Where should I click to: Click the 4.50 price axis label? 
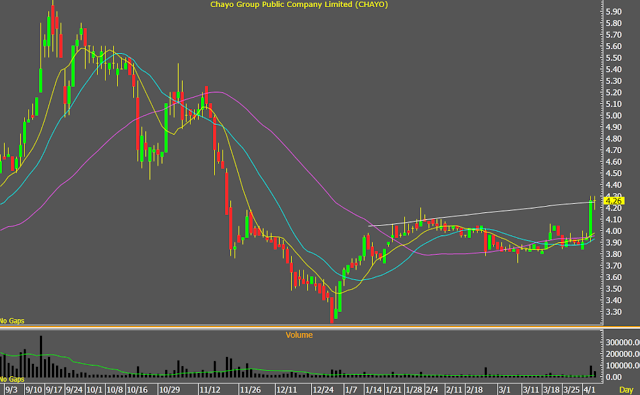coord(614,173)
